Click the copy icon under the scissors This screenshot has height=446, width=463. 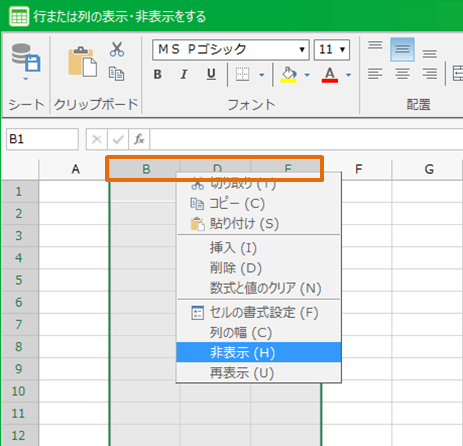coord(116,74)
